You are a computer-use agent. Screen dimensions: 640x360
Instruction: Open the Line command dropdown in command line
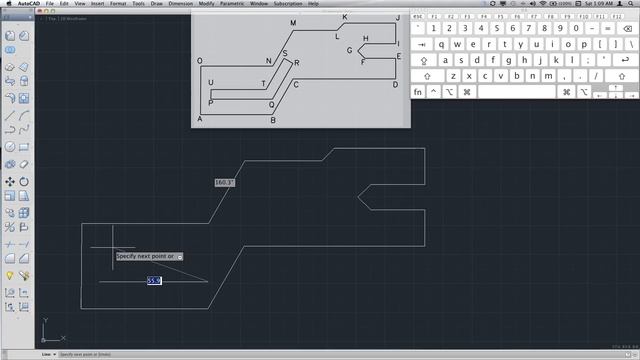54,354
